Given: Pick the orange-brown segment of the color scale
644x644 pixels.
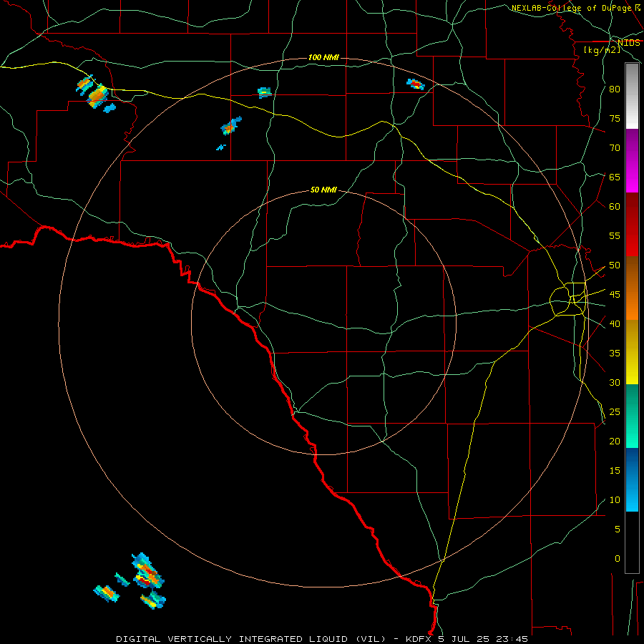Looking at the screenshot, I should (x=632, y=289).
